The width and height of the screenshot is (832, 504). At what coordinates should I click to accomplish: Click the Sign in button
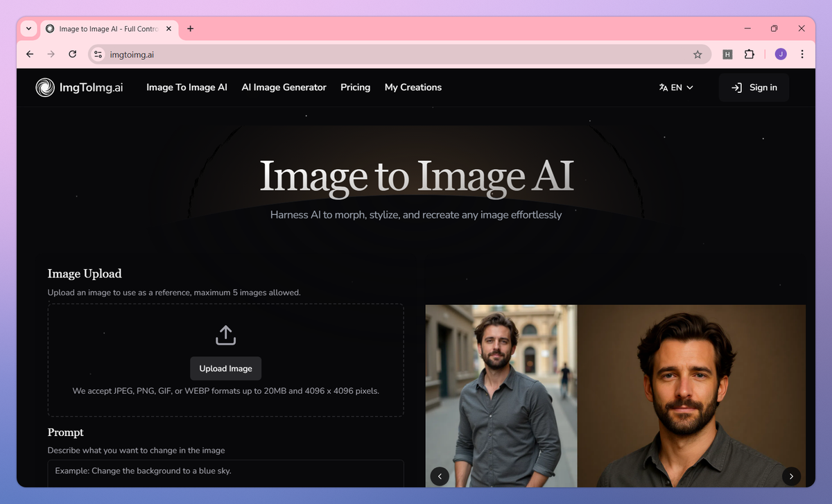coord(754,87)
